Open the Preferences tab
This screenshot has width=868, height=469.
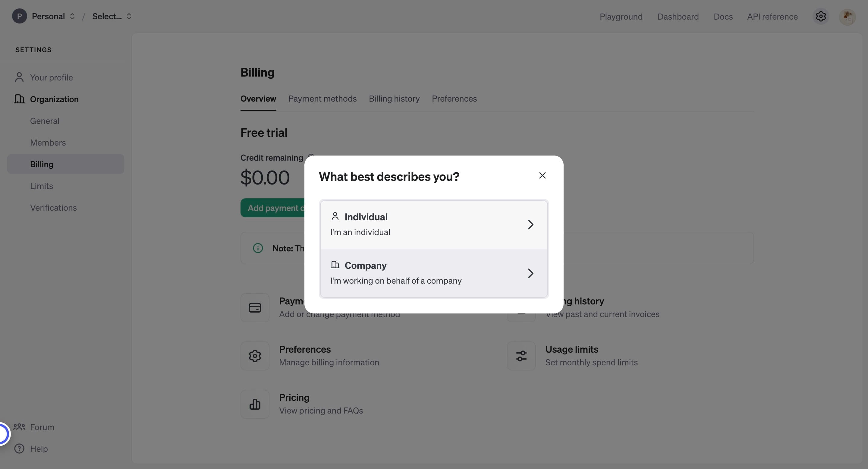(454, 99)
